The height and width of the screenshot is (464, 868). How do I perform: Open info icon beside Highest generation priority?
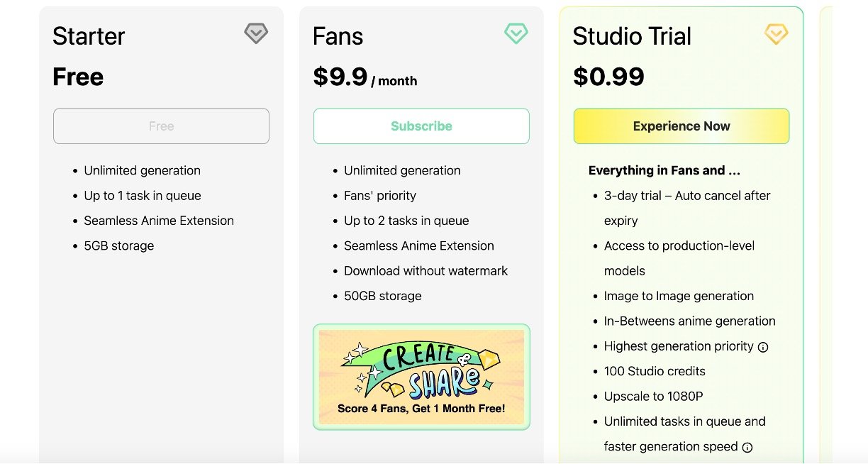point(763,347)
